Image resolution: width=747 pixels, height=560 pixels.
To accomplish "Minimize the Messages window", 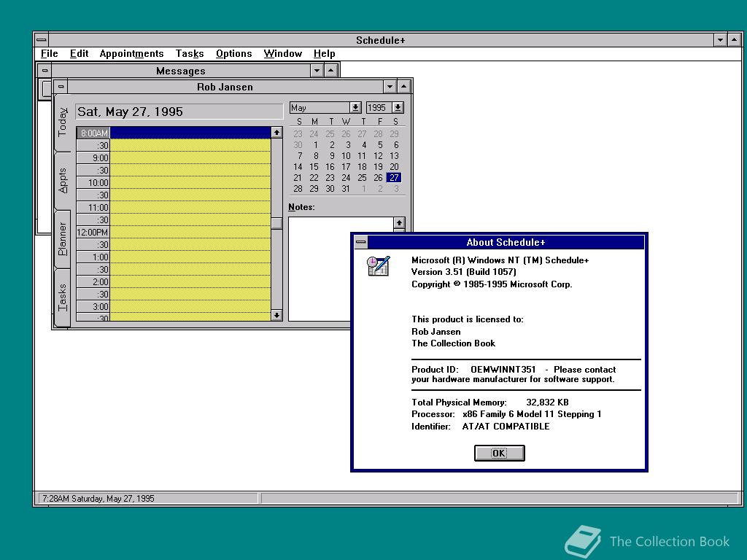I will pyautogui.click(x=317, y=71).
